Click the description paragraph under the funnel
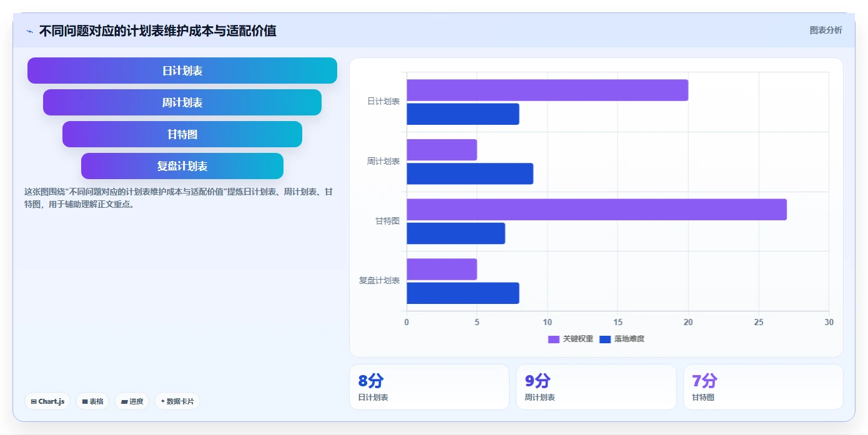868x435 pixels. coord(179,198)
